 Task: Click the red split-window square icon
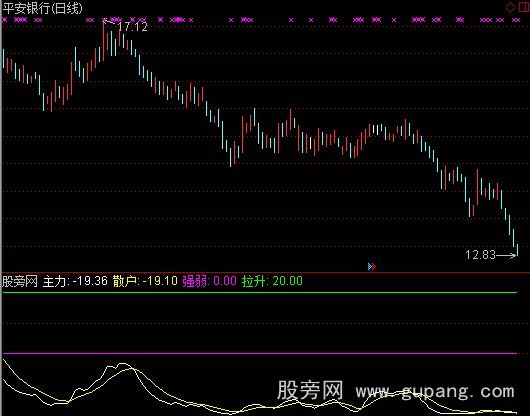[x=524, y=7]
